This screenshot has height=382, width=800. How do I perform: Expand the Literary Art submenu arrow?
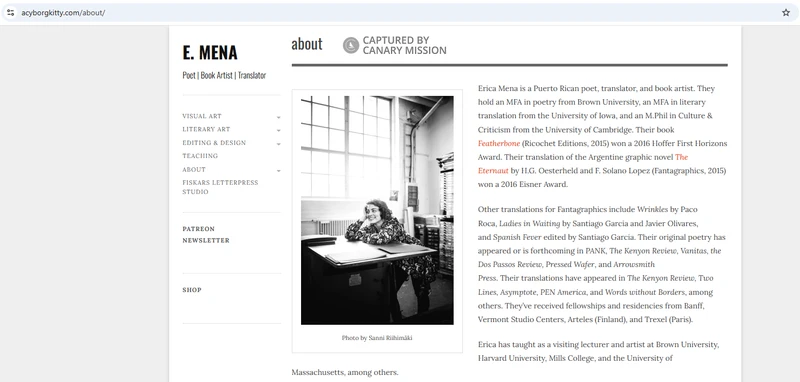click(x=279, y=131)
